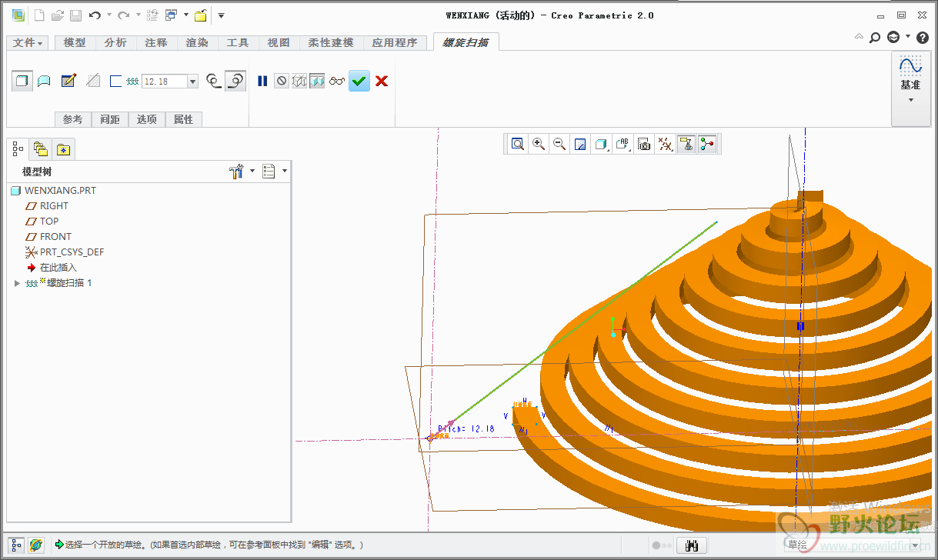Zoom out using the graphics toolbar

tap(559, 144)
